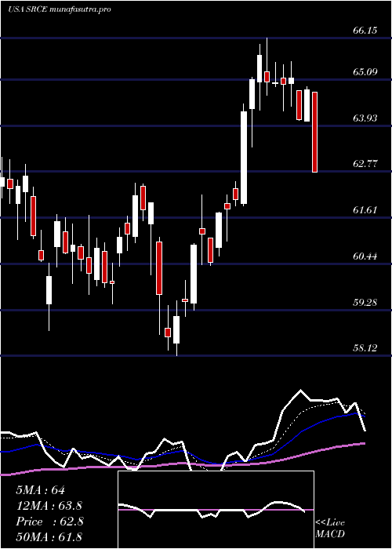Click the 61.61 price level label
Viewport: 392px width, 549px height.
365,210
